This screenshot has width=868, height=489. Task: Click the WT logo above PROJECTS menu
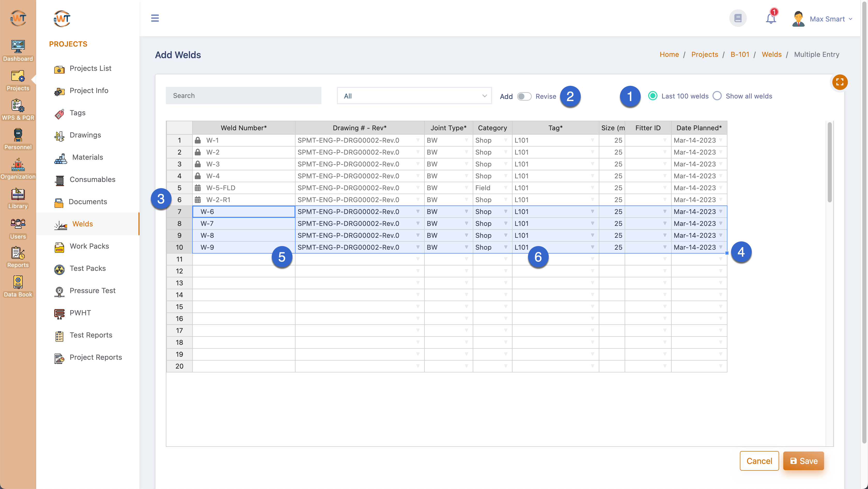coord(62,19)
